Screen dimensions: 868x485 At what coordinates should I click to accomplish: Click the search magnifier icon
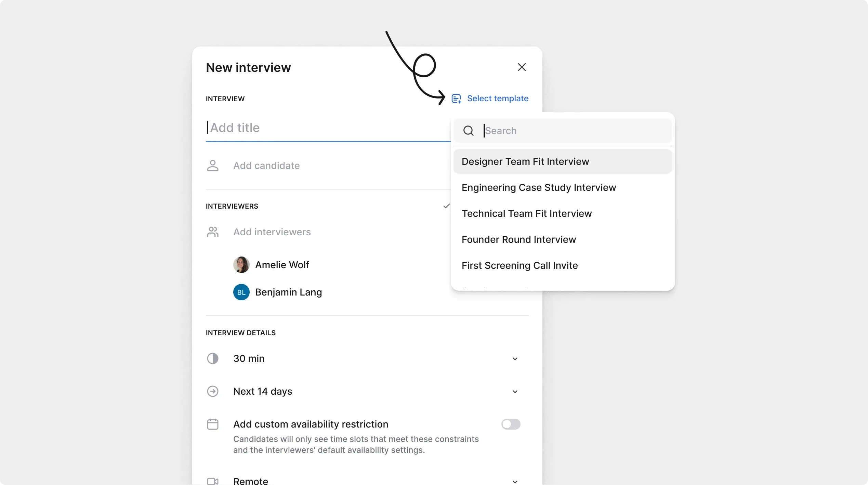468,131
